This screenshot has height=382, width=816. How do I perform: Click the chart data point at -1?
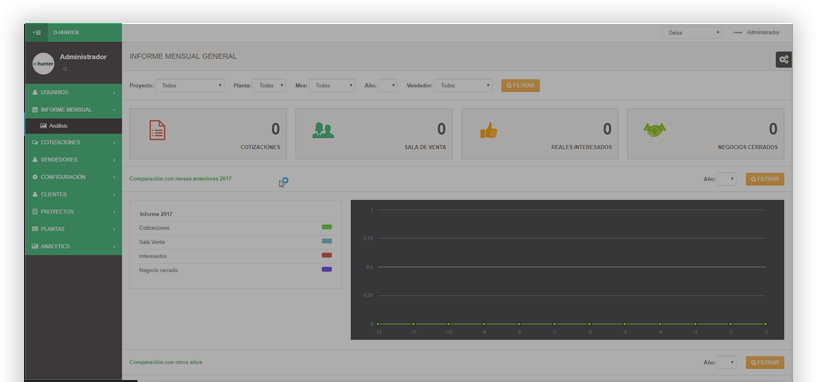pos(766,324)
